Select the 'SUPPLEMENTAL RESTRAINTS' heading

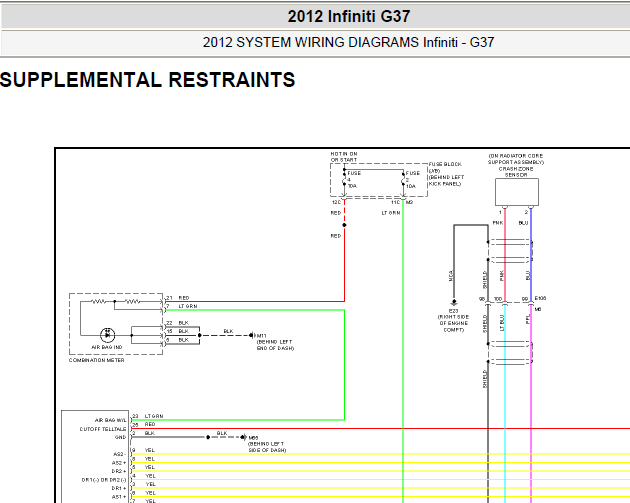147,80
